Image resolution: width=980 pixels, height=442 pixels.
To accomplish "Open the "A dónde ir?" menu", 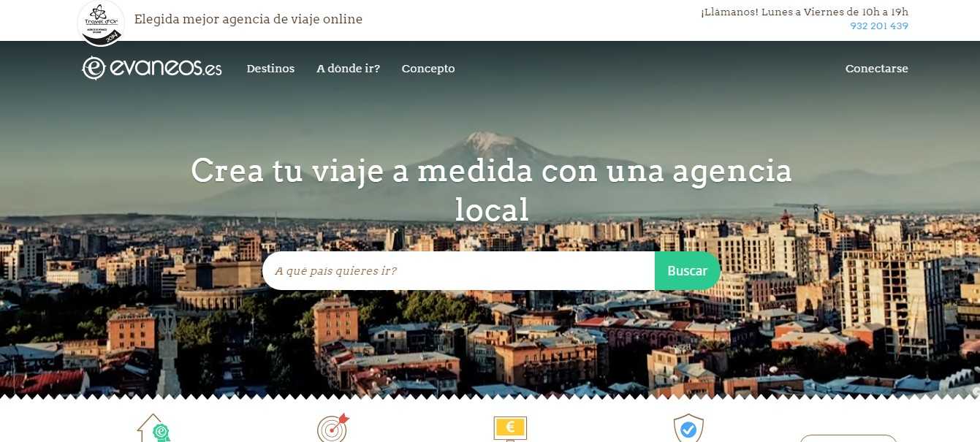I will coord(348,69).
